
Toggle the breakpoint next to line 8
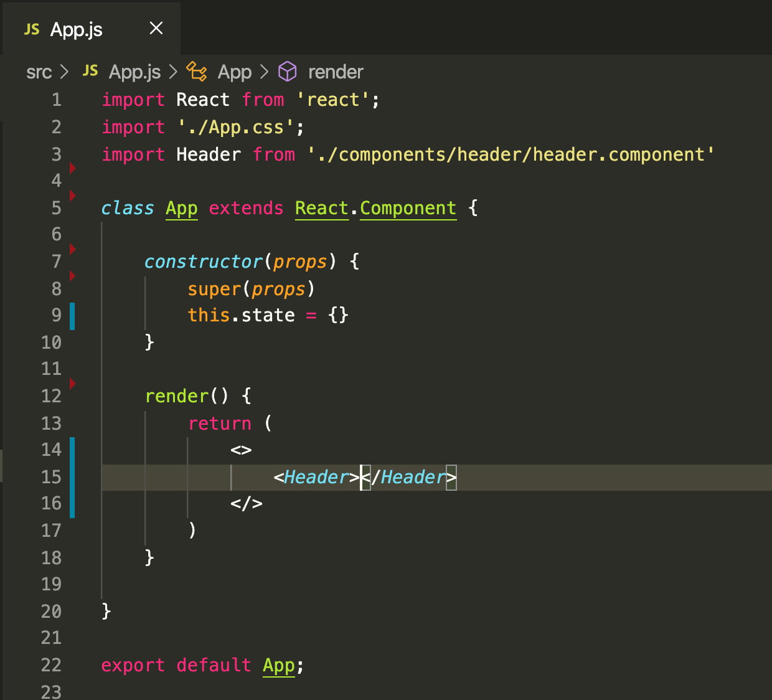coord(73,275)
